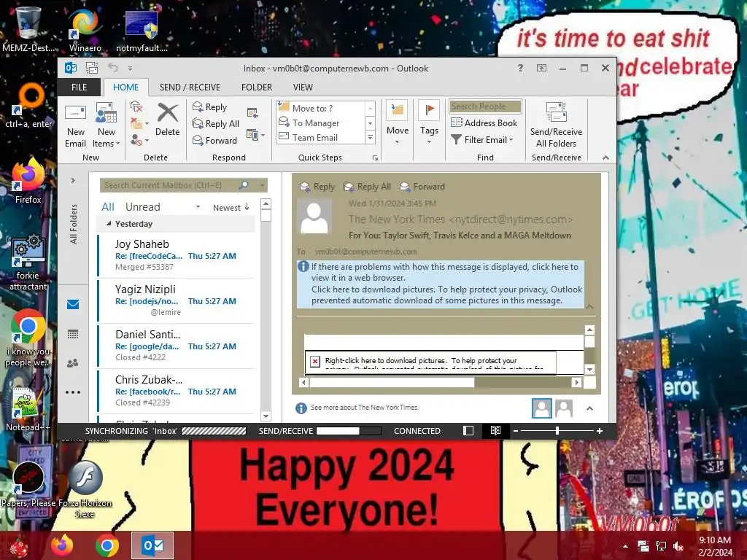
Task: Switch to the FOLDER tab
Action: coord(256,87)
